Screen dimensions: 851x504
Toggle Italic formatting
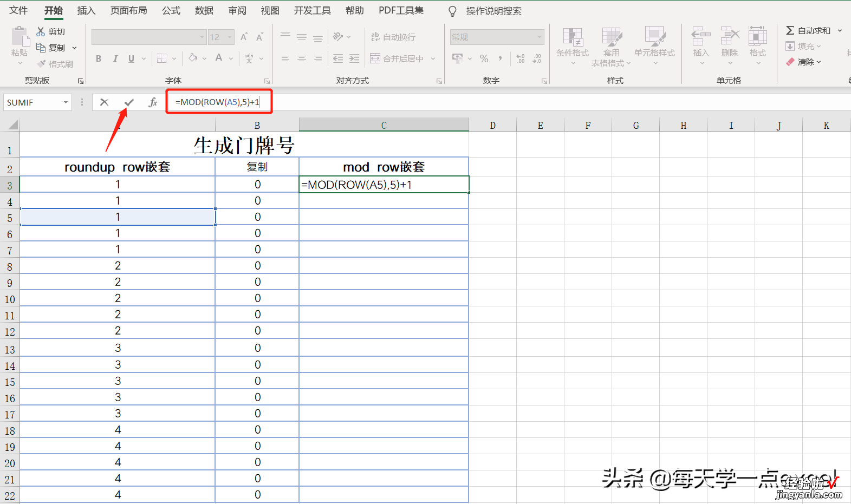coord(115,58)
